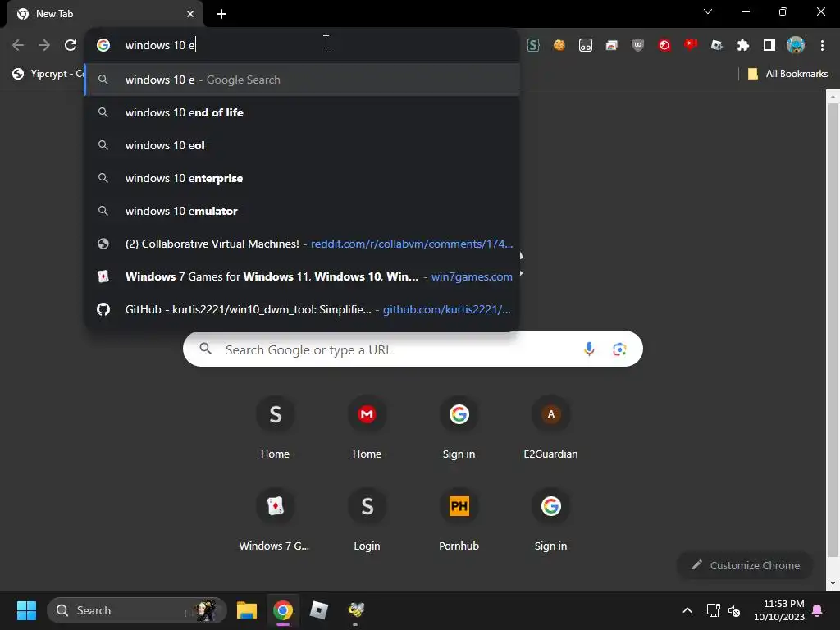The width and height of the screenshot is (840, 630).
Task: Open Collaborative Virtual Machines reddit suggestion
Action: (303, 244)
